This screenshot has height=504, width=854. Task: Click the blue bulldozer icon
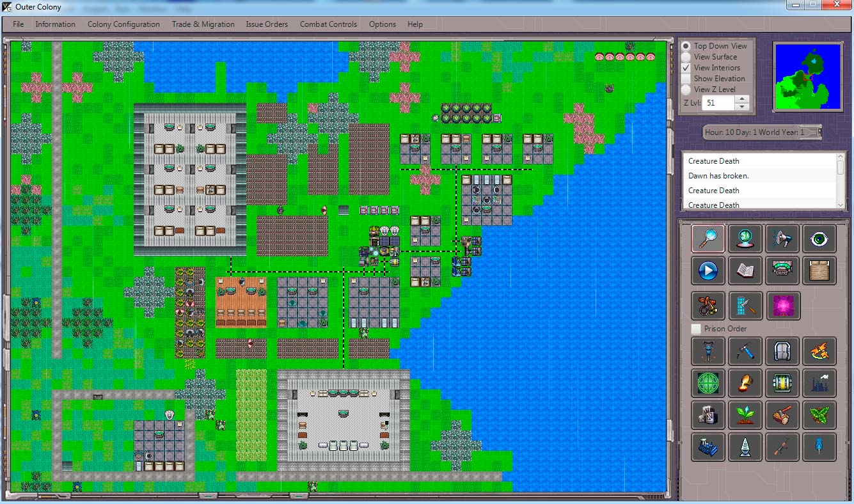(708, 447)
